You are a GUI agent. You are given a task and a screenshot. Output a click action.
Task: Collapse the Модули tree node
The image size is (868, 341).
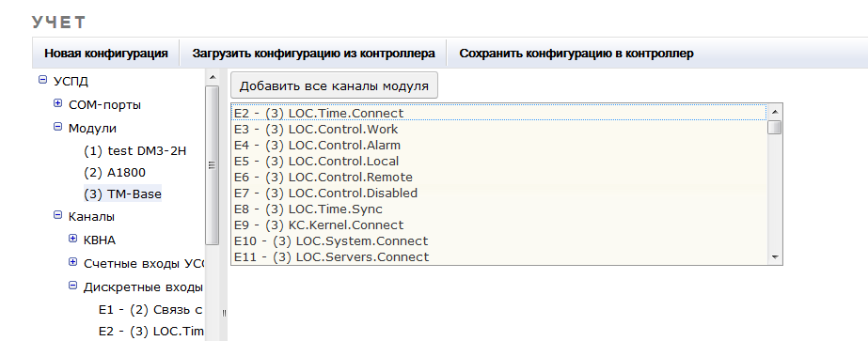[x=57, y=127]
